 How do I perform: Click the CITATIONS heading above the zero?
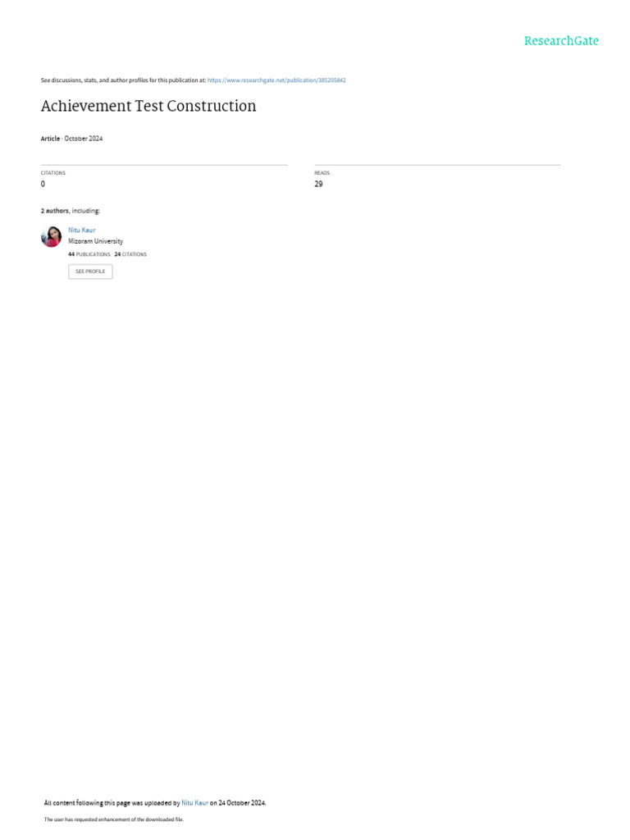point(53,173)
